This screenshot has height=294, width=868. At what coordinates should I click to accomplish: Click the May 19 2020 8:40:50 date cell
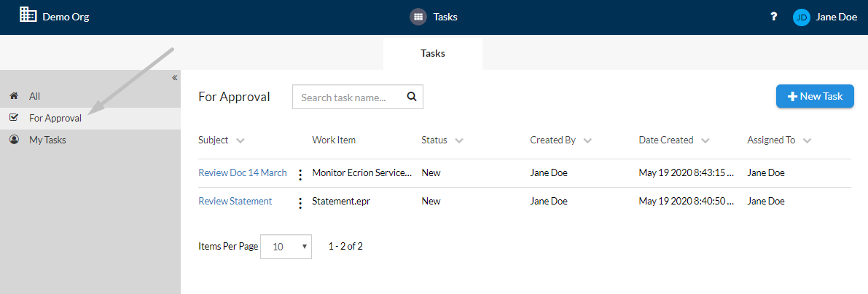click(x=687, y=201)
